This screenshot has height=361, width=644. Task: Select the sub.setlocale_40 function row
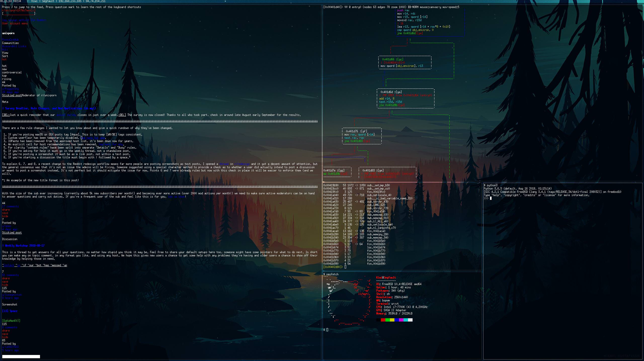tap(357, 195)
